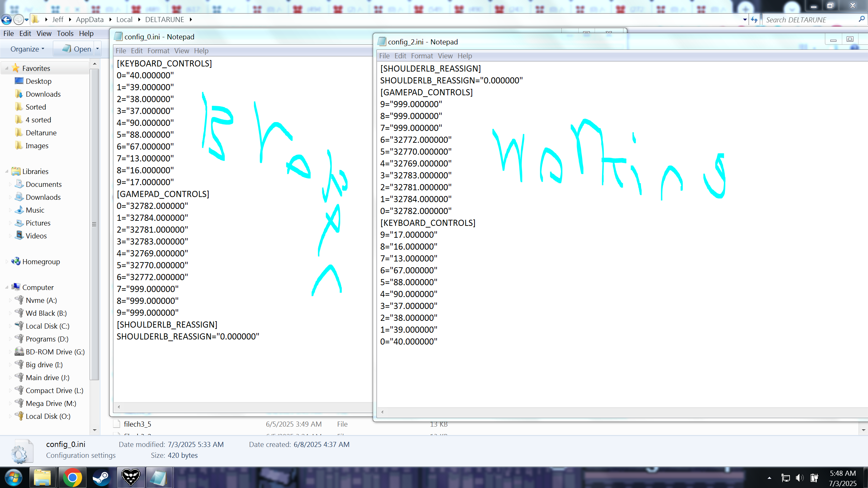Open the Format menu in config_2.ini Notepad
The width and height of the screenshot is (868, 488).
point(422,56)
